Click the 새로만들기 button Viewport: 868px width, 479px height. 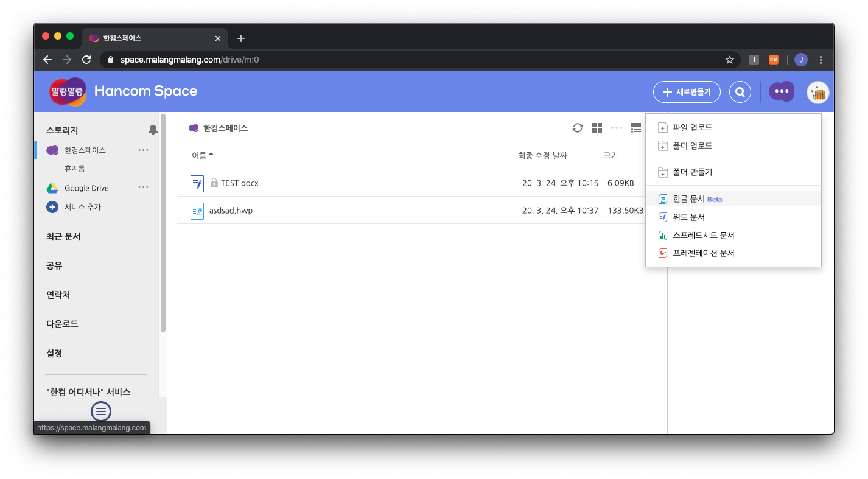pos(687,92)
